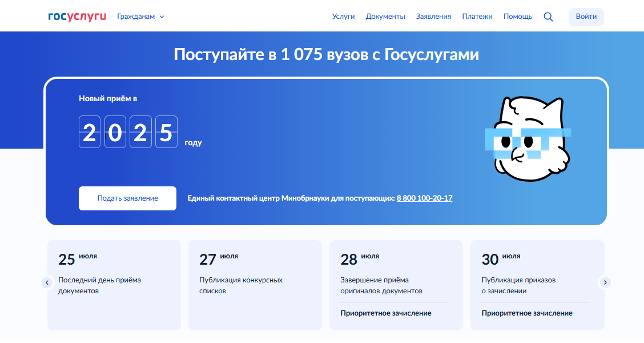Open the Платежи menu item

(x=477, y=17)
